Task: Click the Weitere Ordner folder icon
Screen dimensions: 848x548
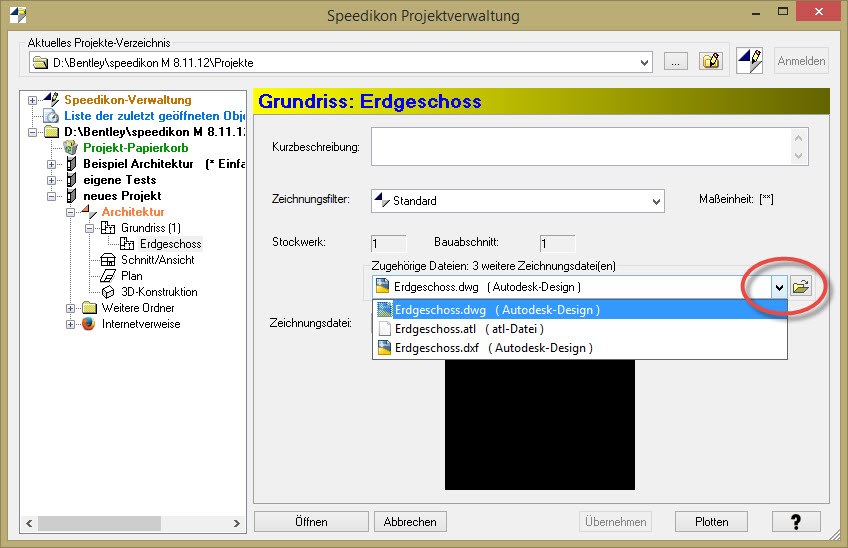Action: click(89, 308)
